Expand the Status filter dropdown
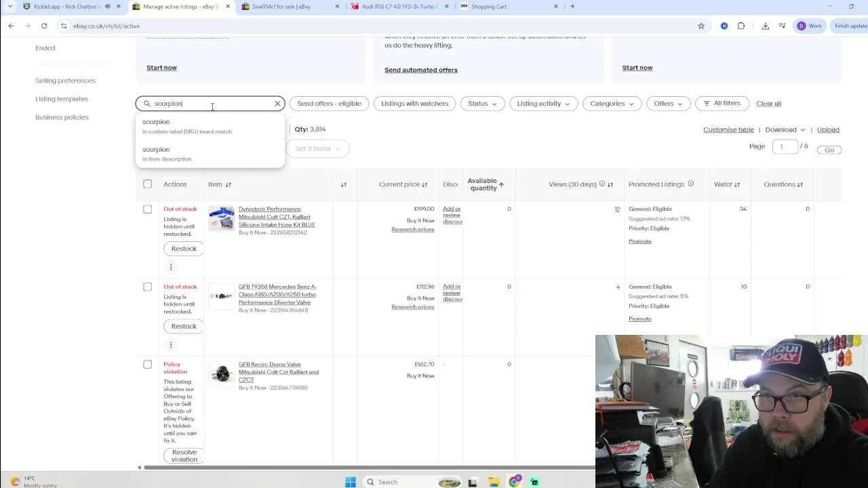This screenshot has height=488, width=868. coord(483,104)
